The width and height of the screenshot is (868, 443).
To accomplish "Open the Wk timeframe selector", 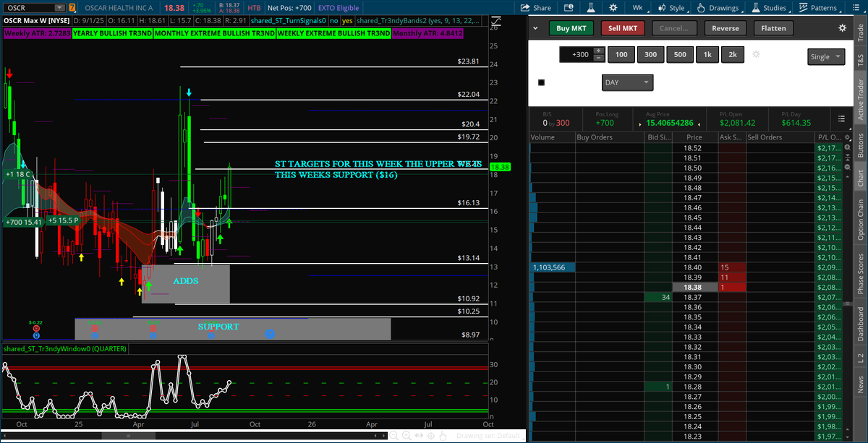I will coord(637,8).
